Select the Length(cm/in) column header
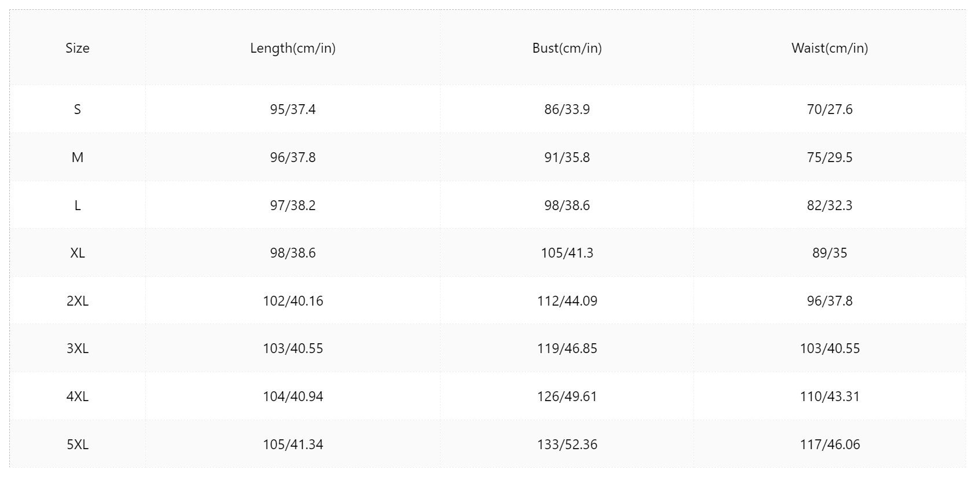980x481 pixels. 293,48
